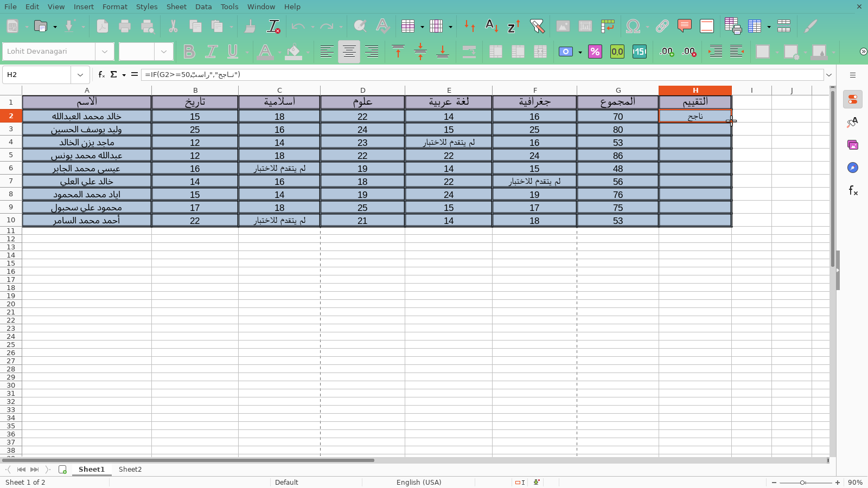Click the formula input line

point(482,74)
